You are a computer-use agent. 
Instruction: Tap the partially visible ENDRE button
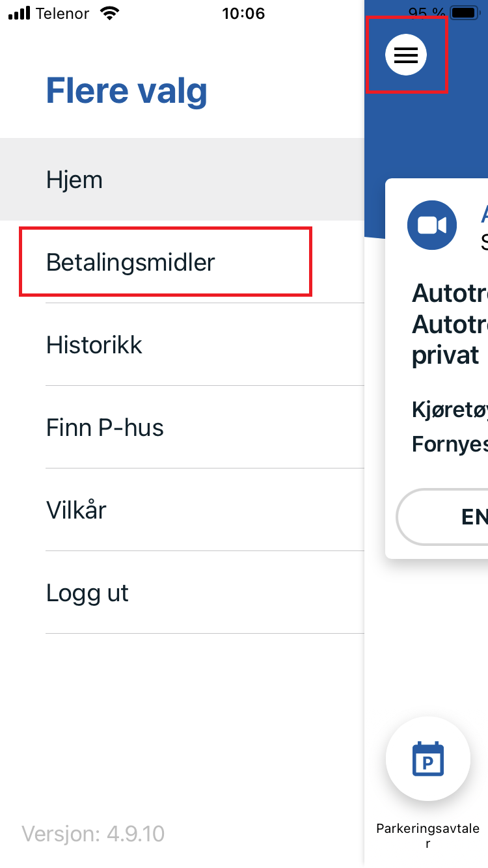(442, 517)
